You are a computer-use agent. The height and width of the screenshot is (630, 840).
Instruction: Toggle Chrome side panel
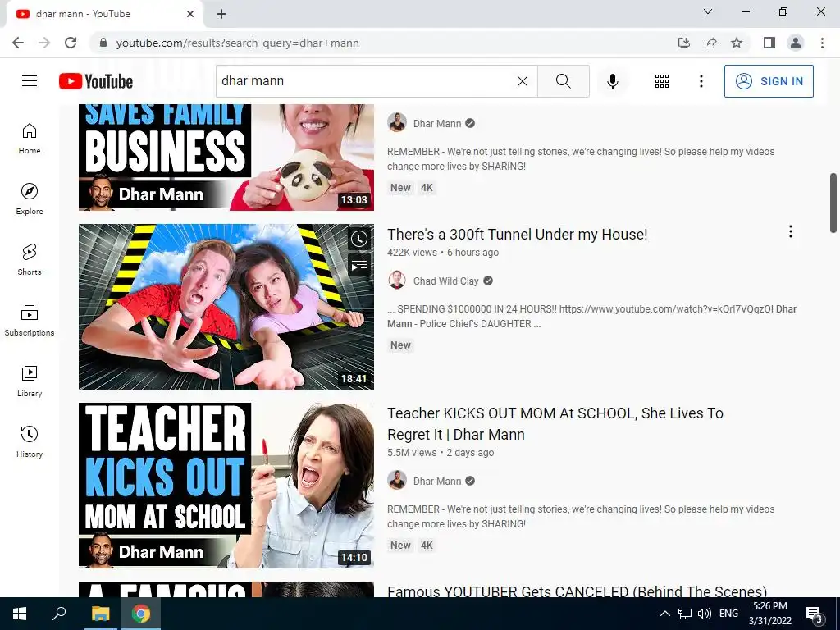click(x=769, y=43)
